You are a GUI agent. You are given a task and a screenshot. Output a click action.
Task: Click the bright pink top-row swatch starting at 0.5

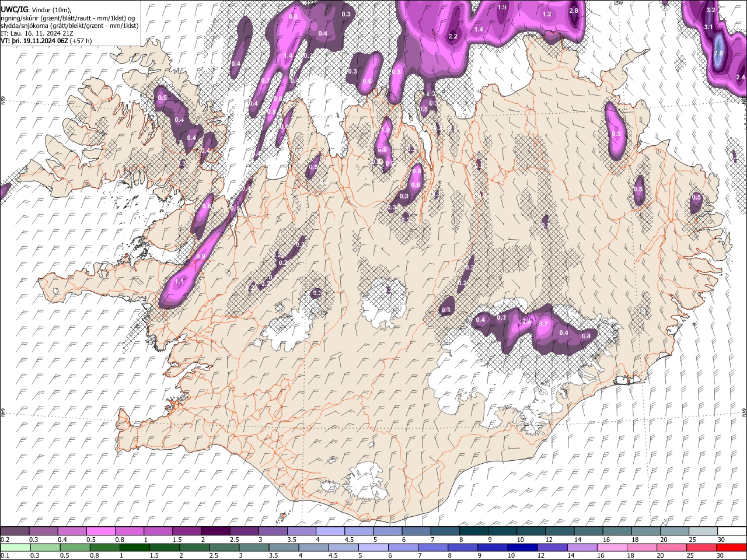(x=100, y=531)
